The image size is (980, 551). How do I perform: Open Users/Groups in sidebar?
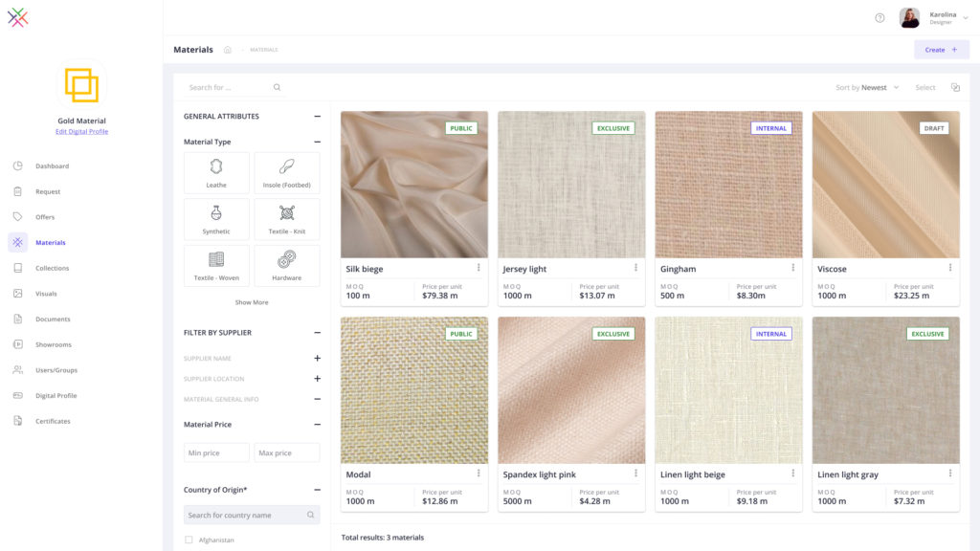click(x=56, y=370)
